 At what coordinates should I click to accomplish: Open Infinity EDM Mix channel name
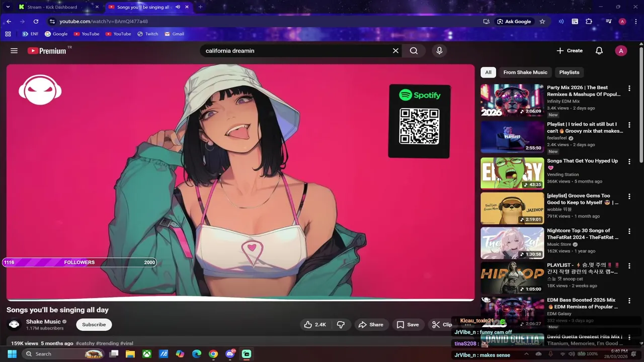coord(563,102)
